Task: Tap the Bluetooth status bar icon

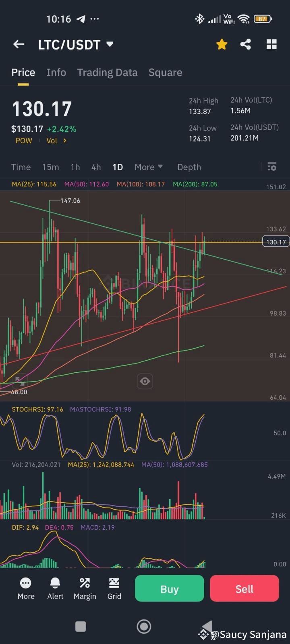Action: 199,19
